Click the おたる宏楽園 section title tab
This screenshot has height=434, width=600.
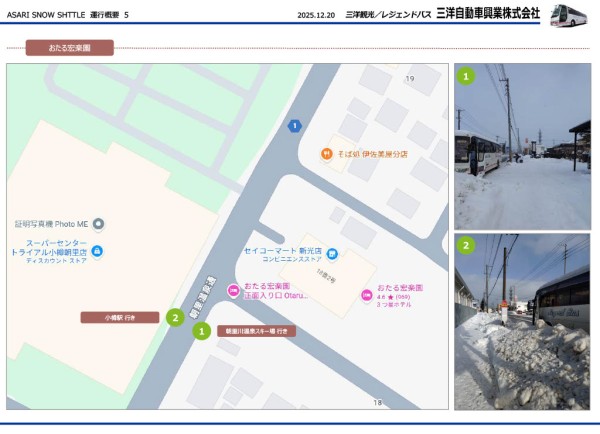click(69, 47)
